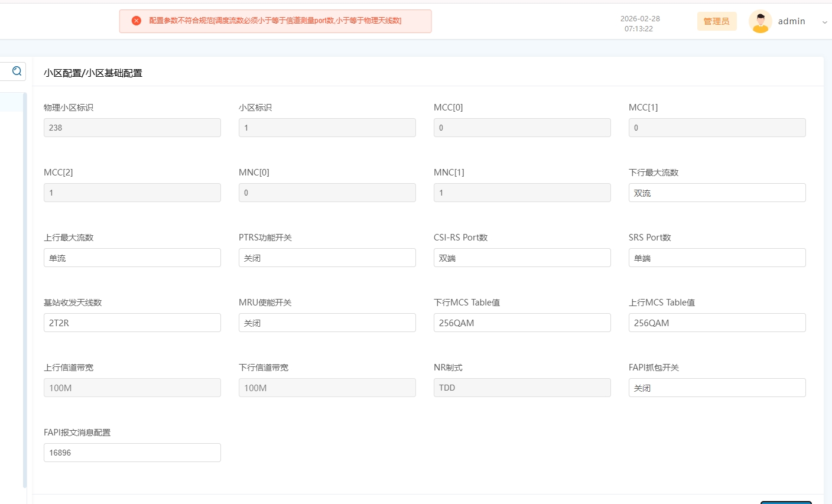The width and height of the screenshot is (832, 504).
Task: Click the sidebar vertical scrollbar
Action: [25, 290]
